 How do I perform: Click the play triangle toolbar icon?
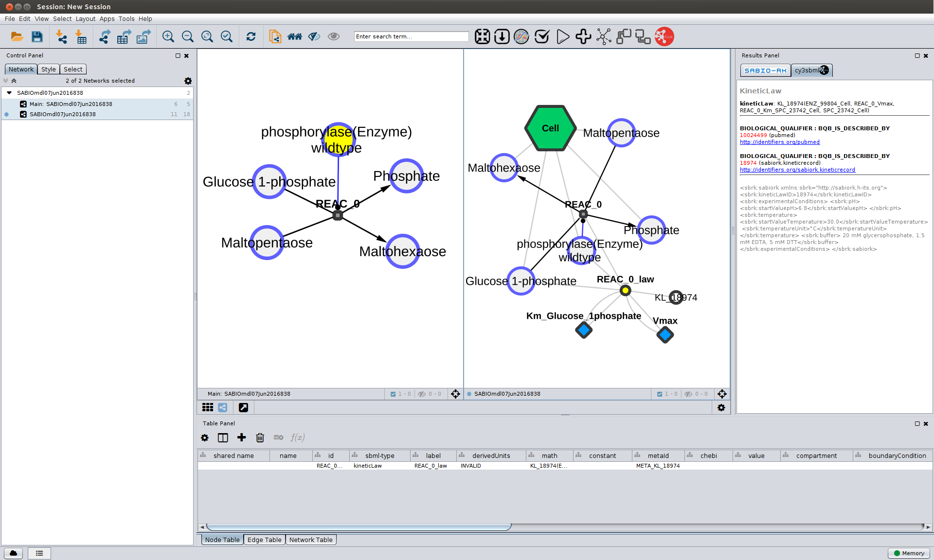tap(563, 37)
